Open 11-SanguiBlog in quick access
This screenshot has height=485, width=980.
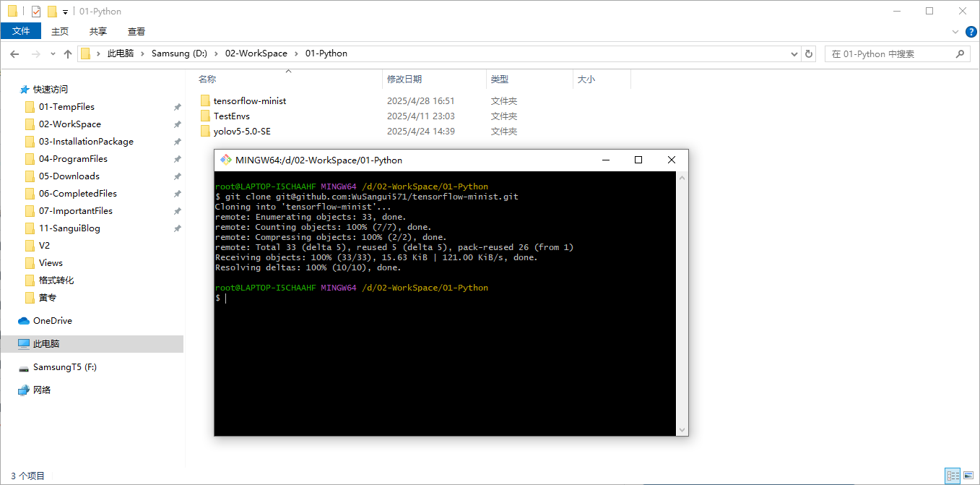pos(69,228)
